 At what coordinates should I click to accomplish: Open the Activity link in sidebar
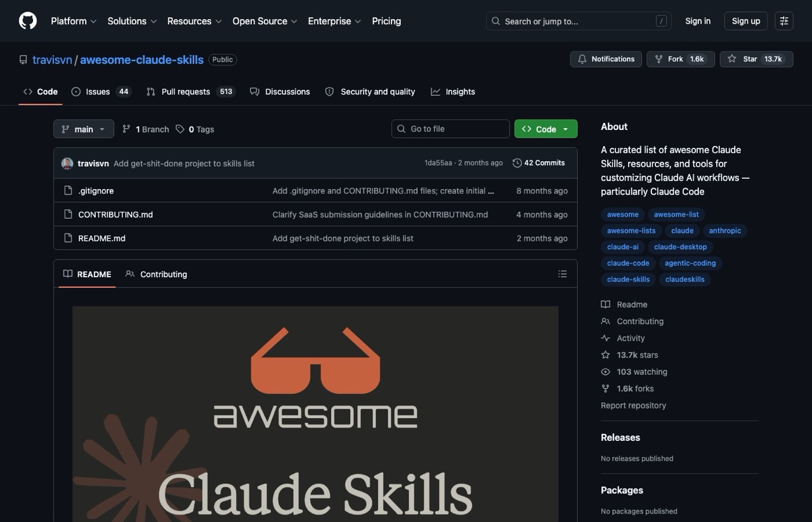point(623,338)
